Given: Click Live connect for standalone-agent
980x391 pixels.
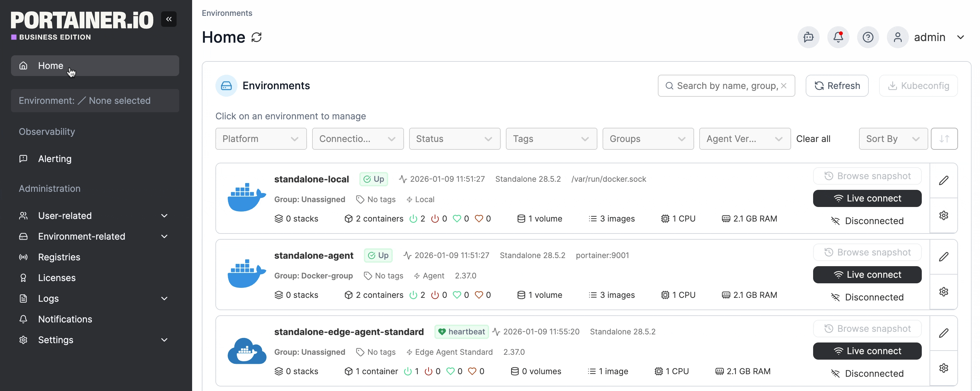Looking at the screenshot, I should coord(867,275).
